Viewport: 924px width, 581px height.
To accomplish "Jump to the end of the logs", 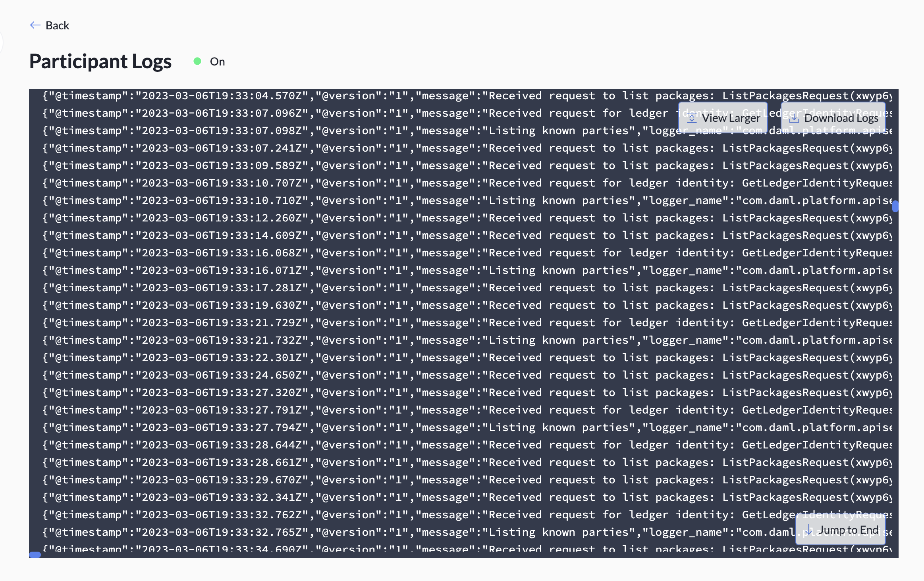I will 841,529.
